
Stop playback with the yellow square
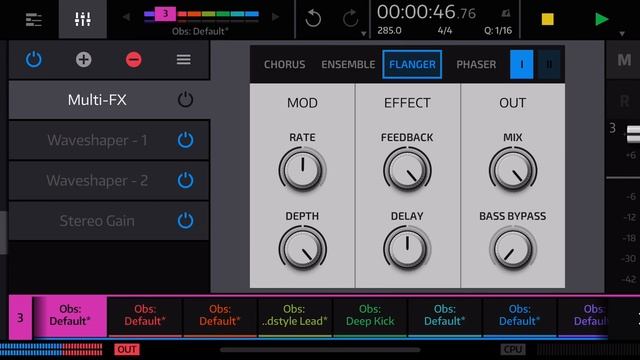pyautogui.click(x=547, y=19)
